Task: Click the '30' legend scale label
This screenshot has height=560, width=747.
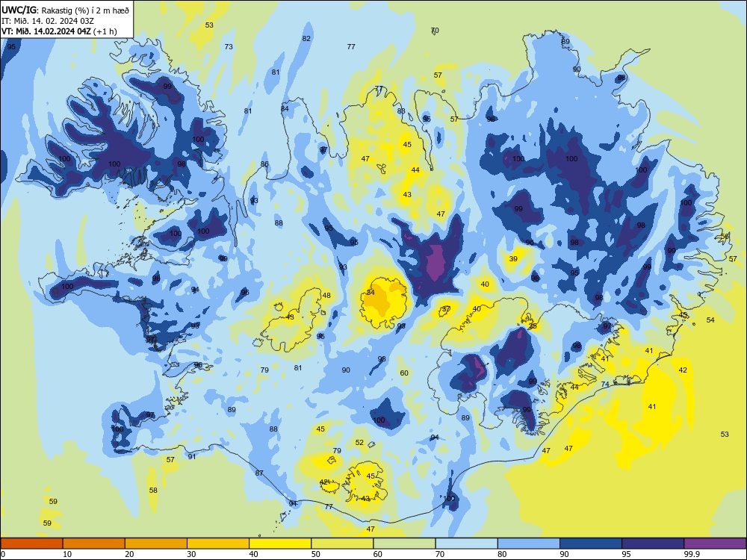Action: coord(191,554)
